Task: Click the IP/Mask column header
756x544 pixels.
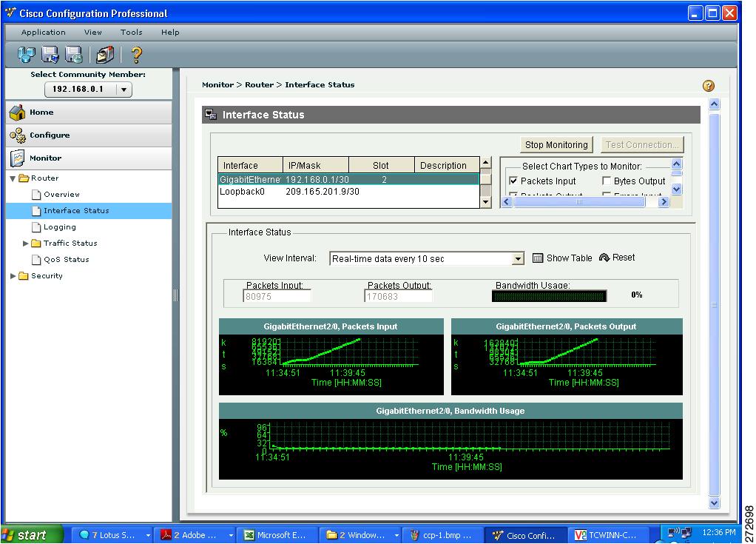Action: point(315,165)
